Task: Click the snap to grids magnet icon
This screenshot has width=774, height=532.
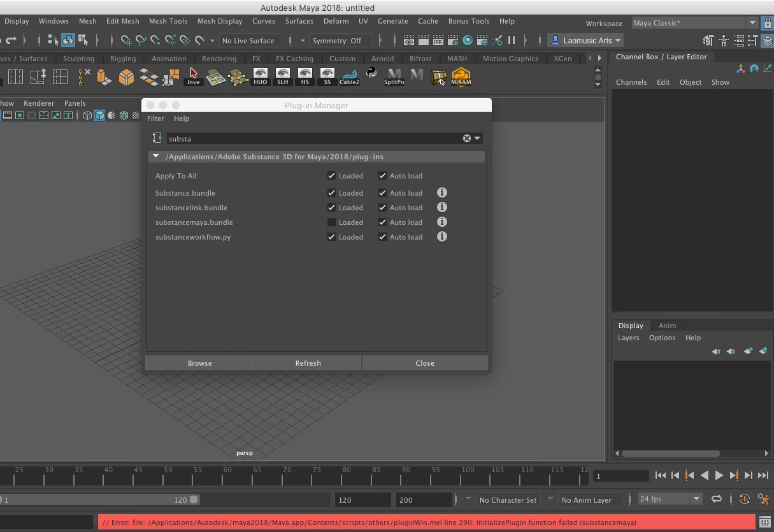Action: click(126, 40)
